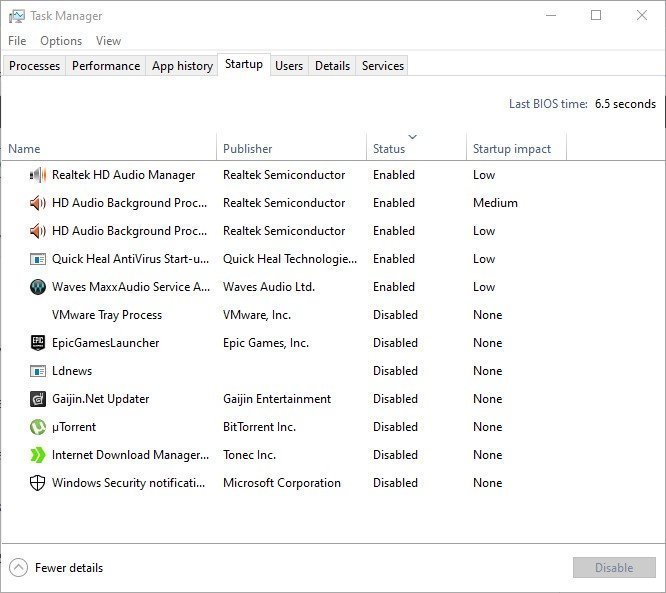Image resolution: width=666 pixels, height=593 pixels.
Task: Switch to the Performance tab
Action: (x=106, y=66)
